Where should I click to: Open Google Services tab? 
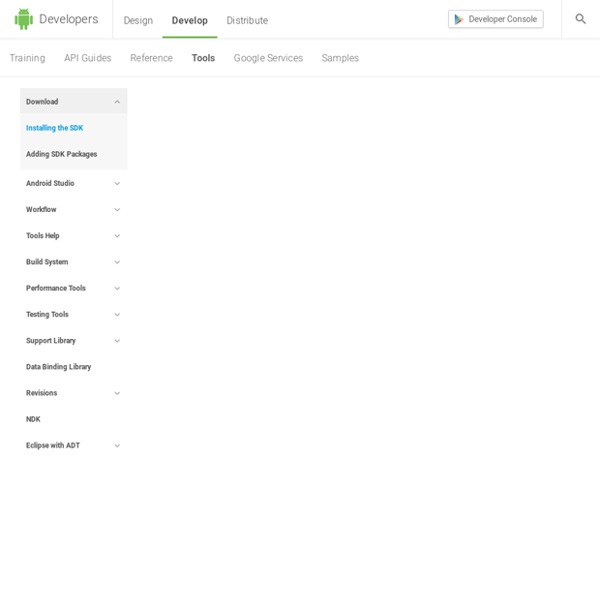click(x=268, y=58)
